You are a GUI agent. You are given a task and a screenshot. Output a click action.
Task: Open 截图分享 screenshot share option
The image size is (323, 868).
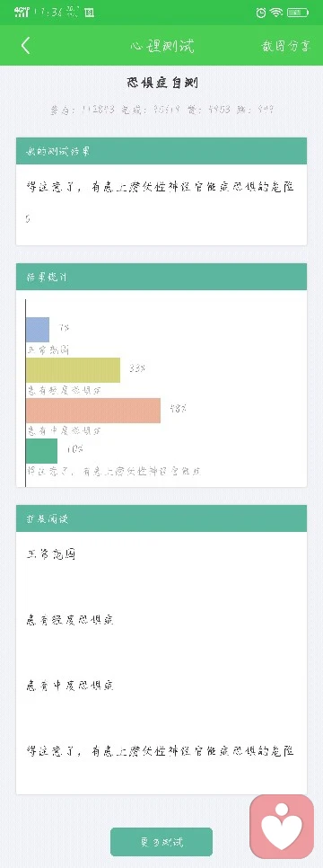tap(286, 46)
